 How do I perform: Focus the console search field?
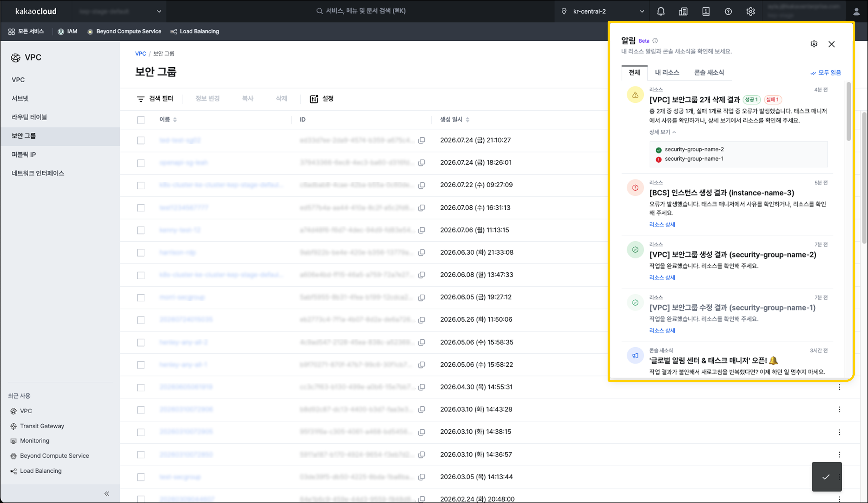[361, 11]
